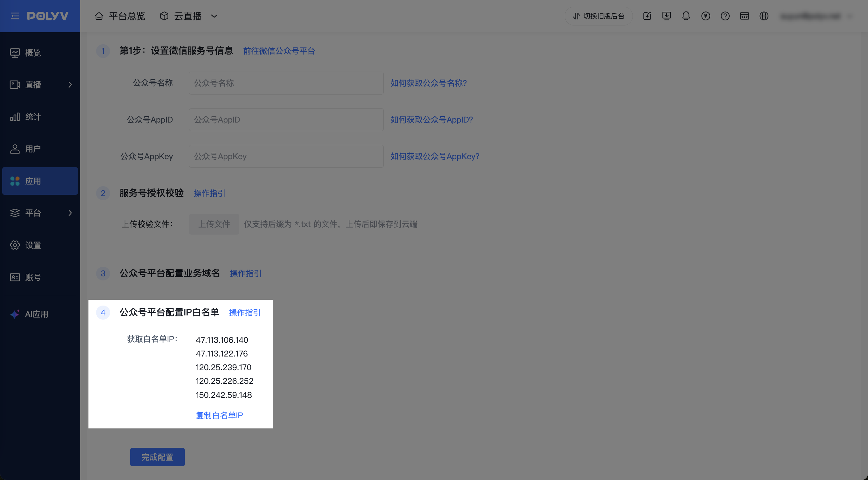Select 应用 in the sidebar

coord(40,181)
